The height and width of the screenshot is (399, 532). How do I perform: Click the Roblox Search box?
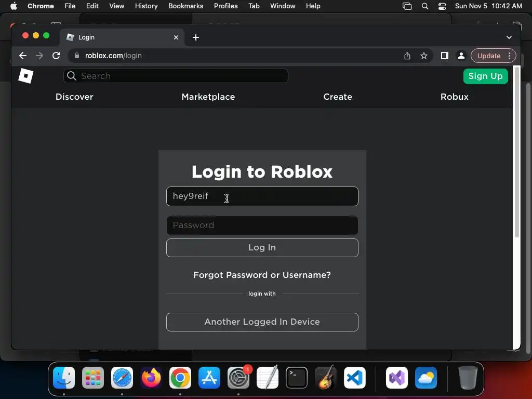tap(176, 76)
